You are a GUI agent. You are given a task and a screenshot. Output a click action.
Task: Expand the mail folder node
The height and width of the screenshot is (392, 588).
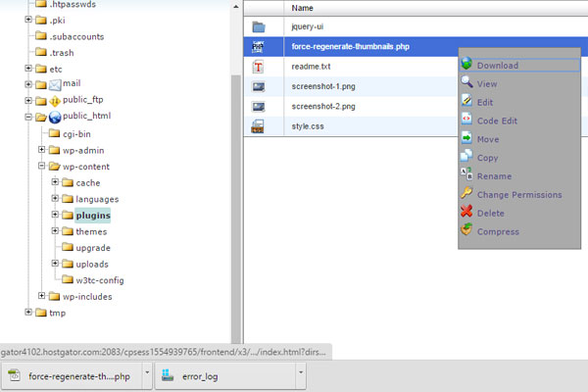point(28,84)
